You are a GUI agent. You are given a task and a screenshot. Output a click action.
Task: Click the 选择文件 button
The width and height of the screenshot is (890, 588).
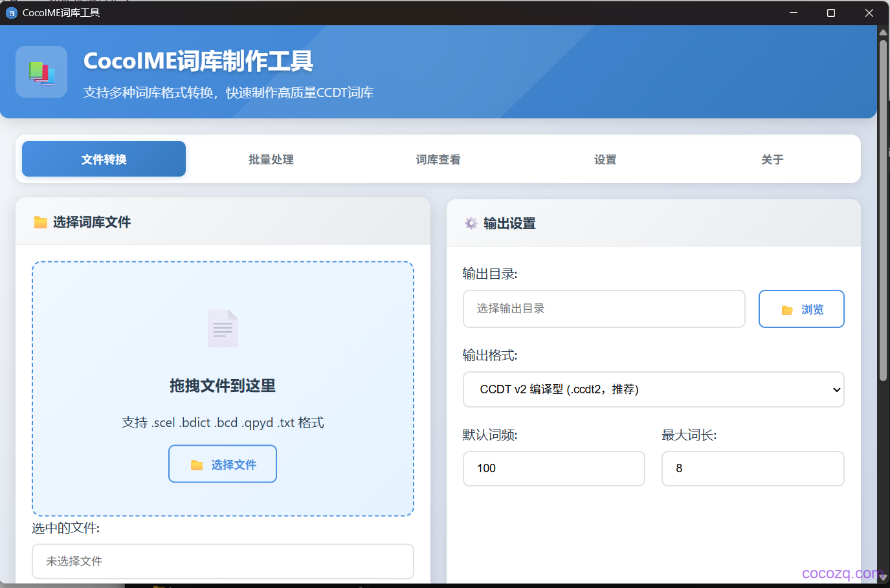223,464
